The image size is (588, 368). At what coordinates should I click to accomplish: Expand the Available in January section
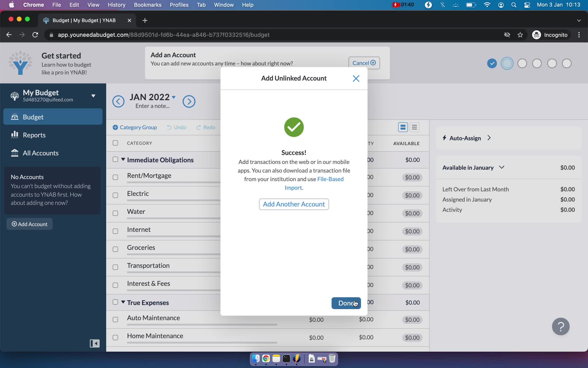click(502, 167)
